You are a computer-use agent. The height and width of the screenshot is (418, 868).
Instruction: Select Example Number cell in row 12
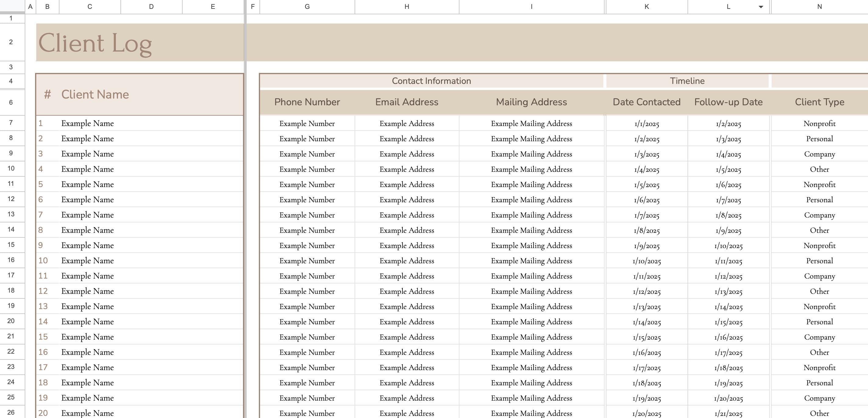click(307, 200)
